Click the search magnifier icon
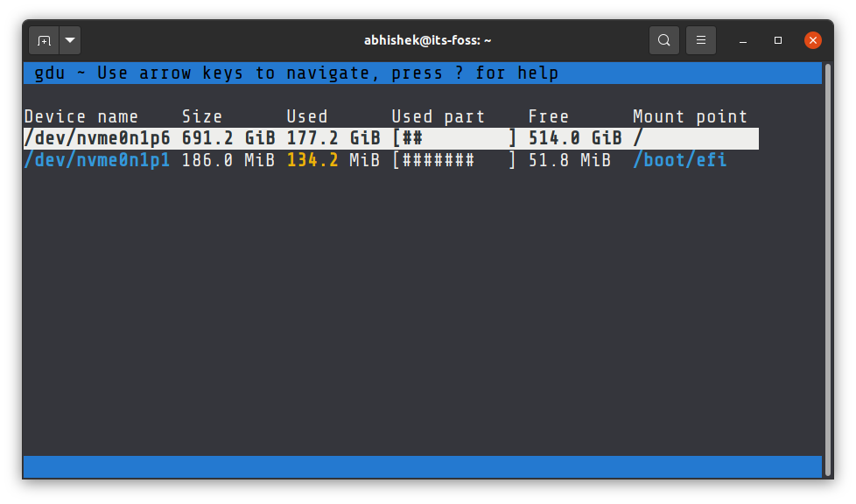This screenshot has height=504, width=856. (663, 39)
